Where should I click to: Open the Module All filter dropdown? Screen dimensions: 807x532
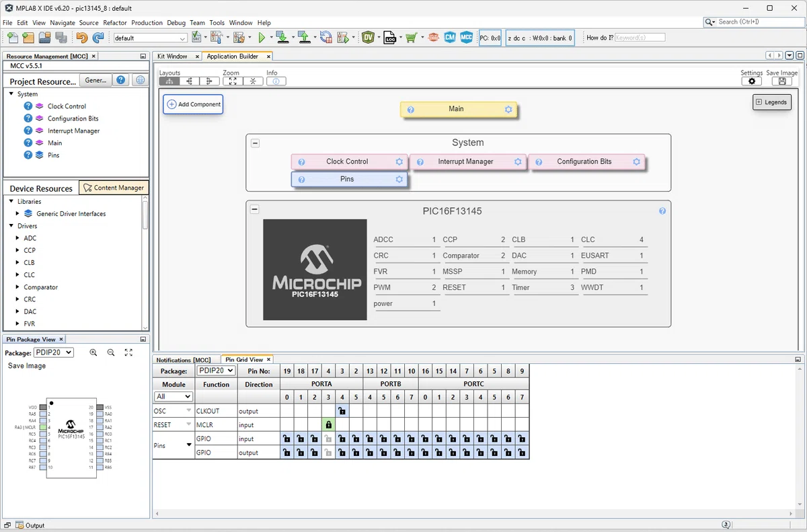(x=174, y=397)
